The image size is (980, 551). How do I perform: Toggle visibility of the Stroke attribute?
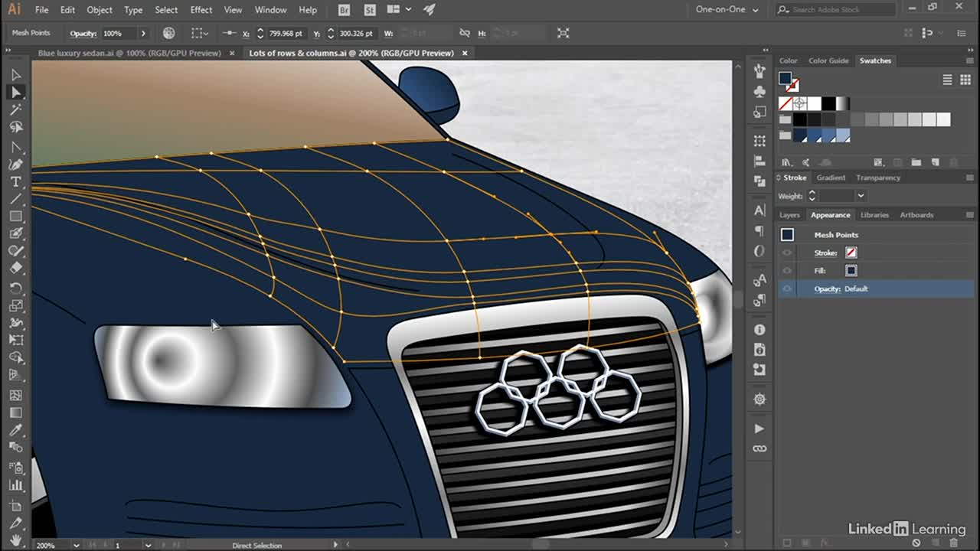tap(787, 253)
